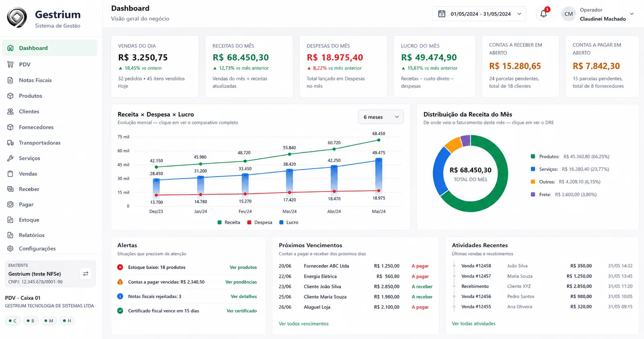Click the Serviços wrench icon
The width and height of the screenshot is (644, 339).
(10, 158)
